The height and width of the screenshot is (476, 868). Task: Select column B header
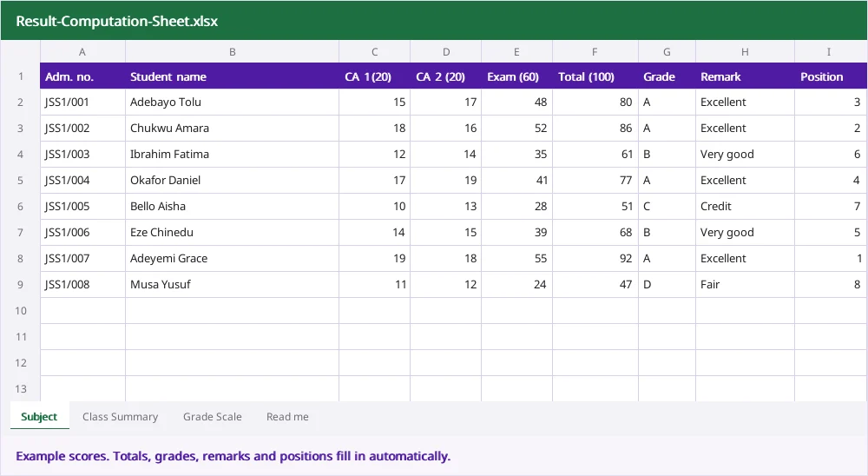click(232, 51)
